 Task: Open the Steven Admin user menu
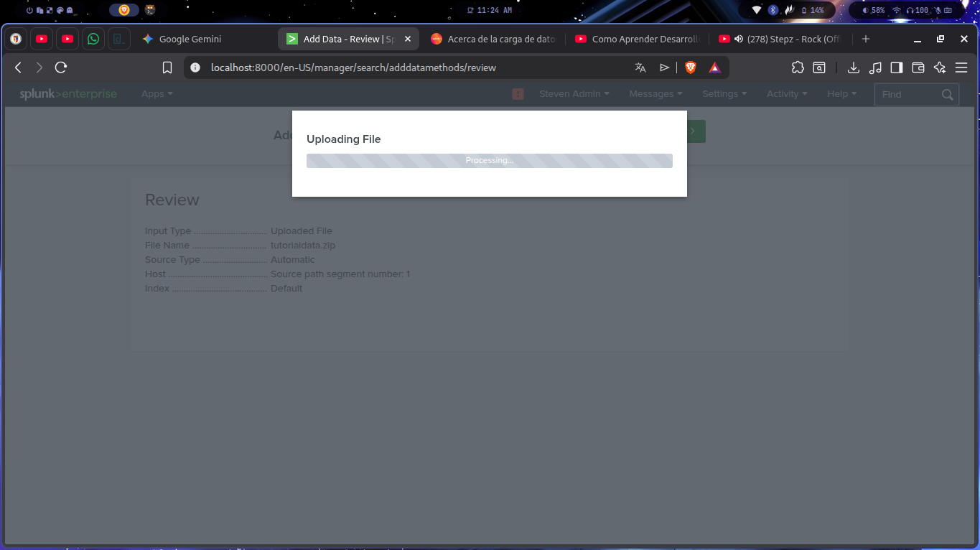click(x=574, y=94)
